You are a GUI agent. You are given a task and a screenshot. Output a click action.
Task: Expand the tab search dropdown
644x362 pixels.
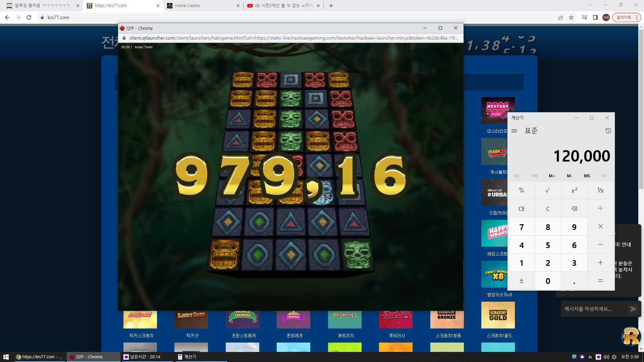click(x=590, y=5)
